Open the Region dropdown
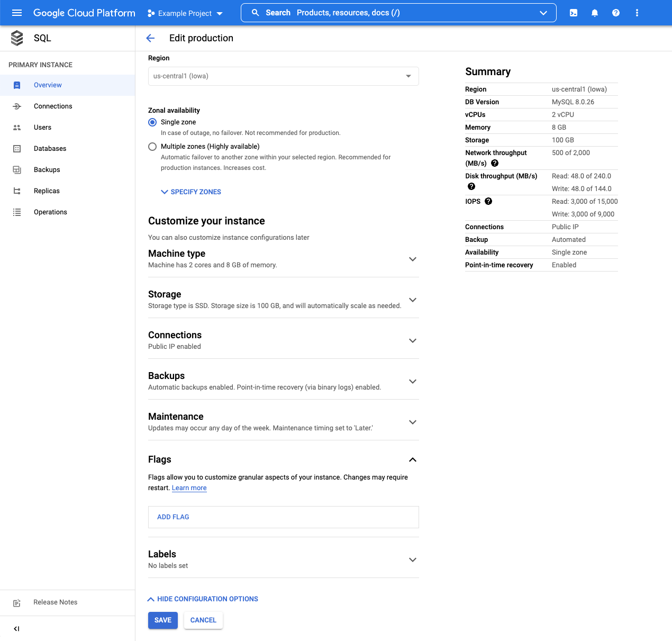This screenshot has height=641, width=672. click(x=284, y=76)
